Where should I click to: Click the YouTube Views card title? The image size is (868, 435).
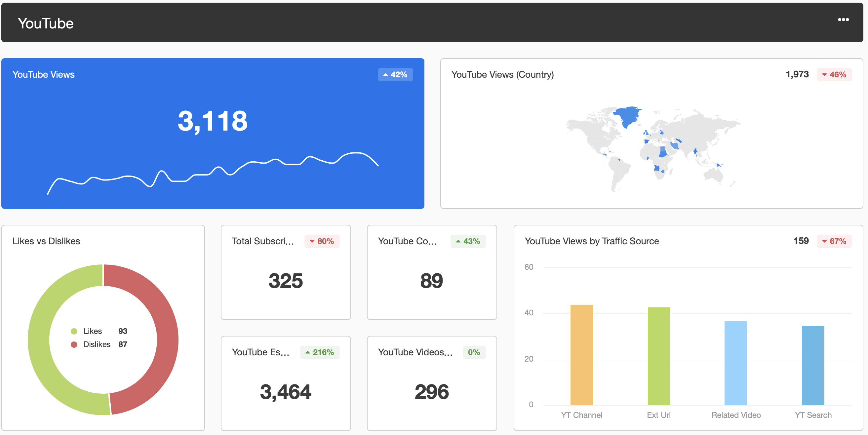coord(44,74)
